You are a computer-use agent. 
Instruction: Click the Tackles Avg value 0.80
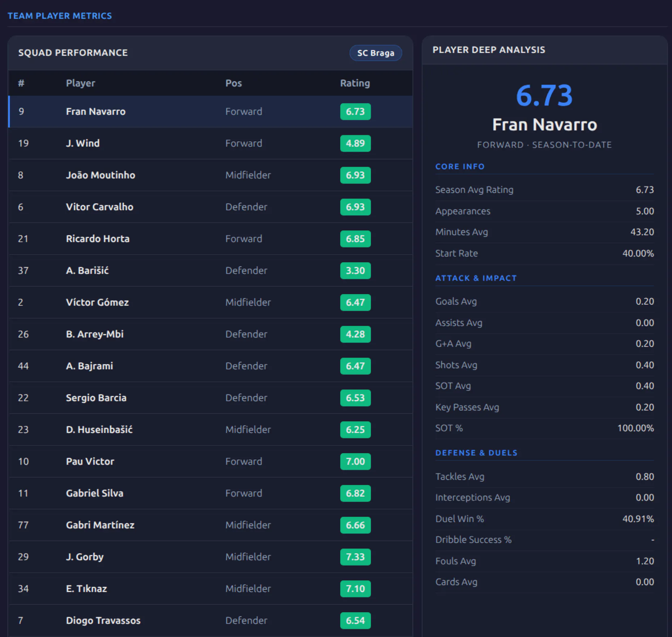(645, 477)
